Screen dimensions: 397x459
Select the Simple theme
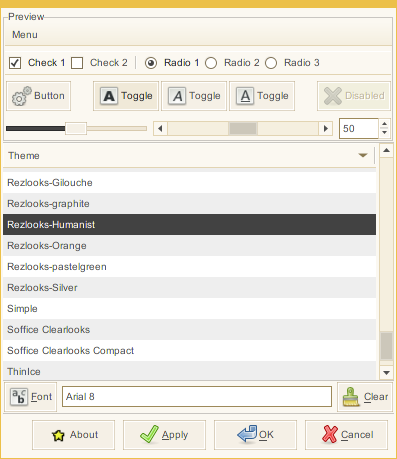point(189,309)
